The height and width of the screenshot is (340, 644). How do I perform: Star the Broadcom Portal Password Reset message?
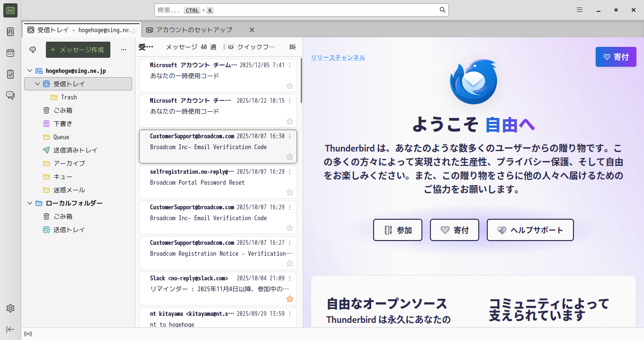pos(290,192)
